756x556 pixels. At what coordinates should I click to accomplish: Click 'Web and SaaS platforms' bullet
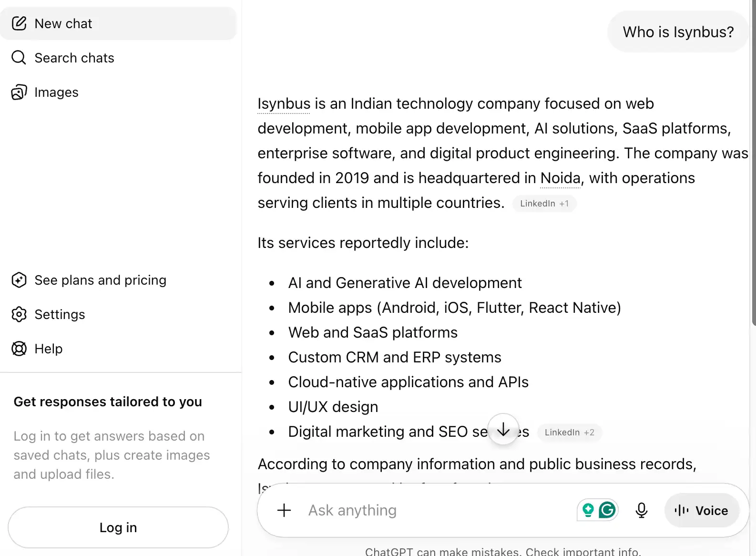pos(373,333)
